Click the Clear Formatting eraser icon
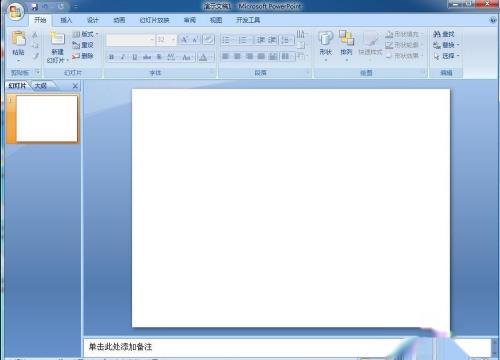The image size is (500, 360). coord(209,40)
